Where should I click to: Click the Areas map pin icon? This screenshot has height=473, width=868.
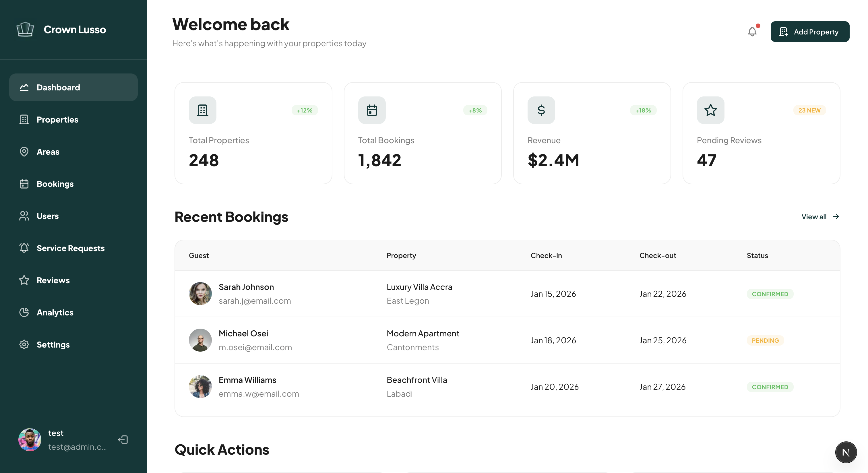(24, 152)
